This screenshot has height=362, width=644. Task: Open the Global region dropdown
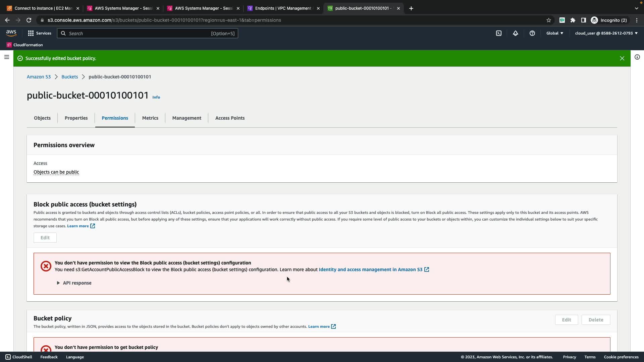click(555, 33)
